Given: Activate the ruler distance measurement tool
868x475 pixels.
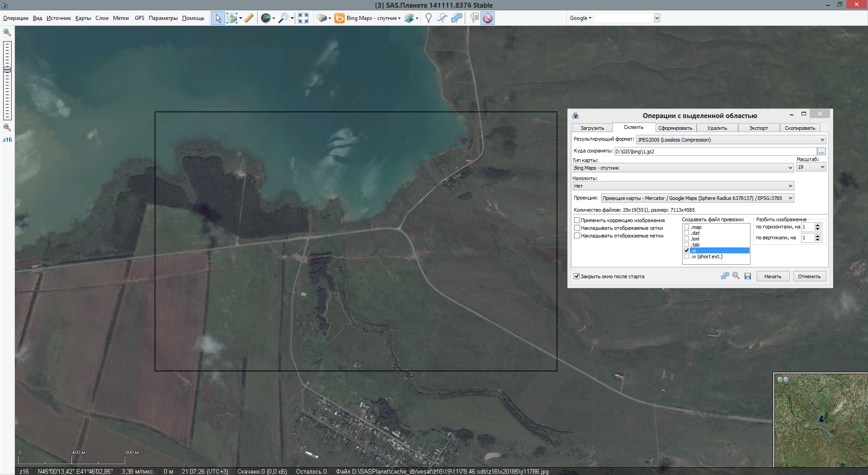Looking at the screenshot, I should click(x=249, y=18).
